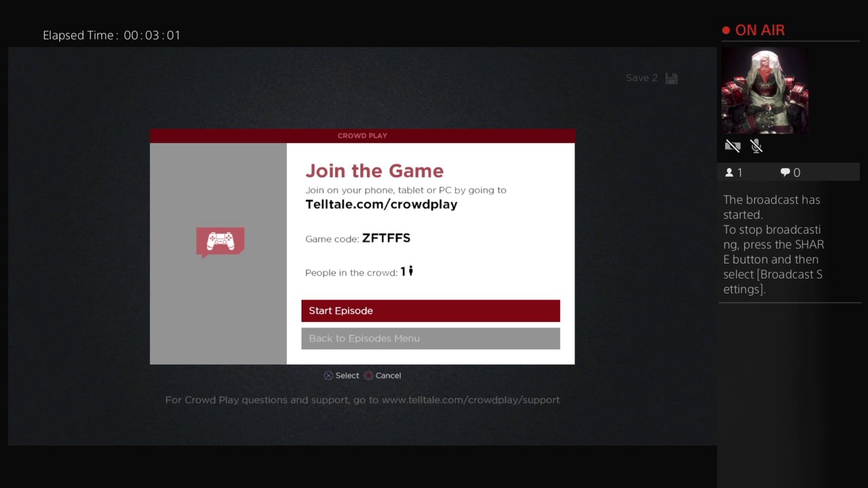Click the Telltale.com/crowdplay URL
This screenshot has width=868, height=488.
(381, 204)
